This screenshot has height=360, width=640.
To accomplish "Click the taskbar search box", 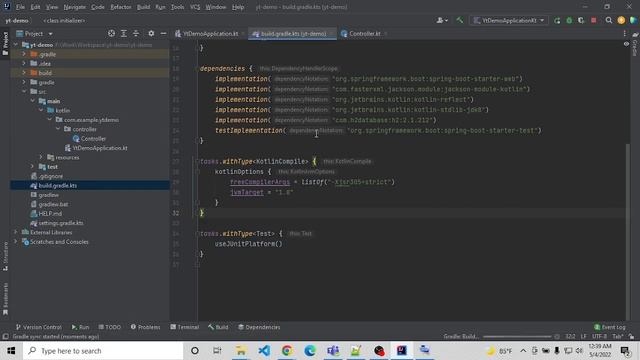I will click(103, 351).
